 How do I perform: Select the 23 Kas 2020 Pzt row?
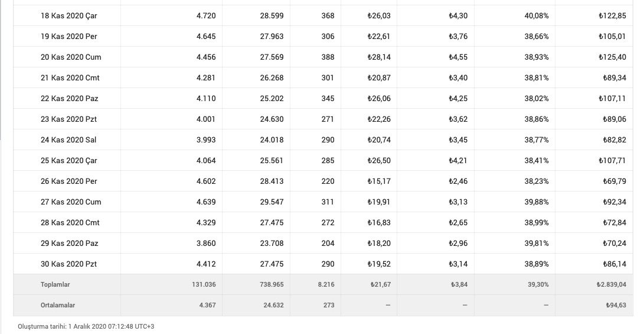point(323,119)
